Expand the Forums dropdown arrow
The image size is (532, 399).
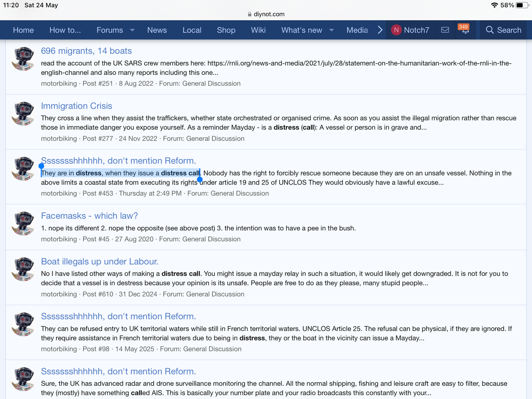coord(132,30)
